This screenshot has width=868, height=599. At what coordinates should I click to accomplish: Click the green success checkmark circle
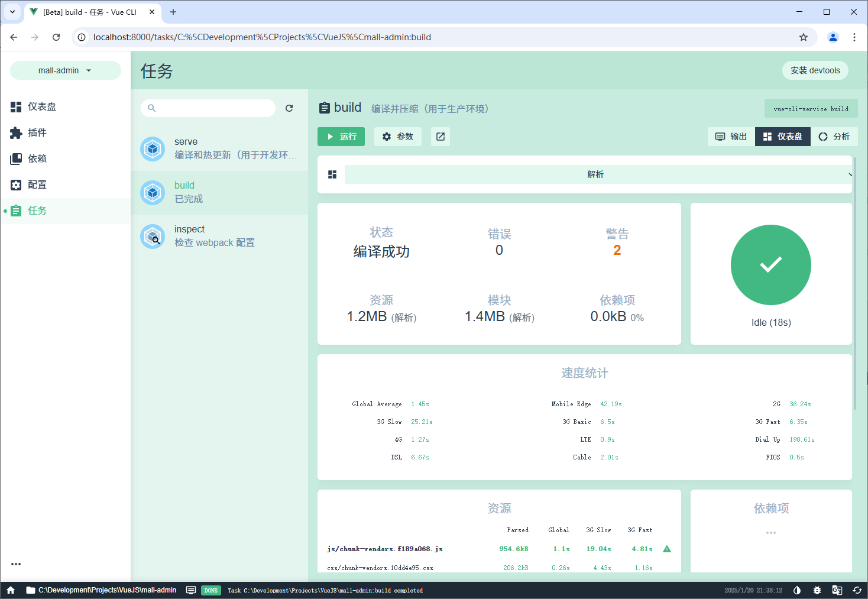[x=771, y=265]
